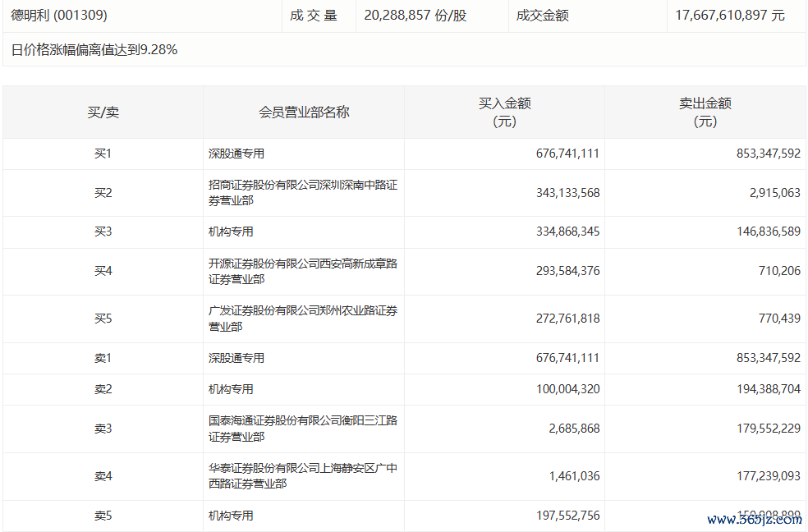Image resolution: width=808 pixels, height=532 pixels.
Task: Select the 买1 row label
Action: click(103, 154)
